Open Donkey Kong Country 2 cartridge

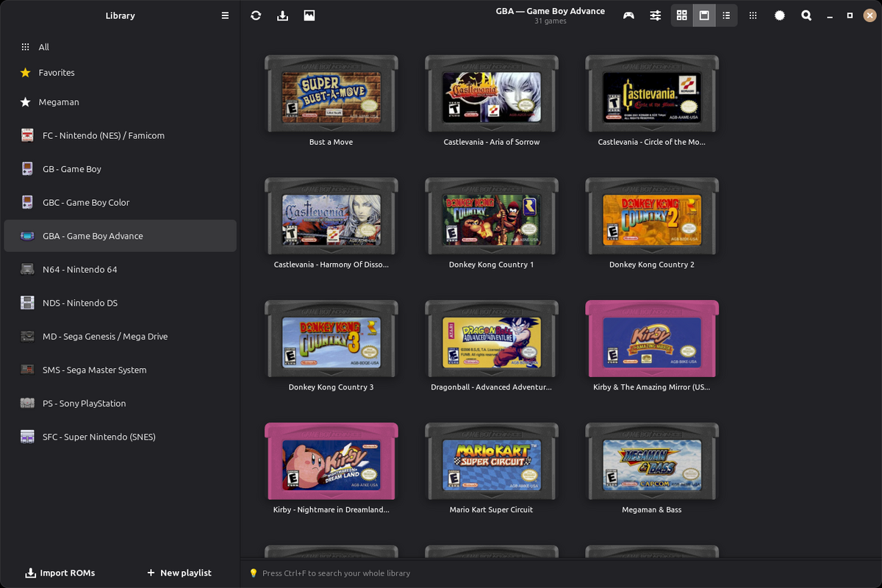click(652, 217)
